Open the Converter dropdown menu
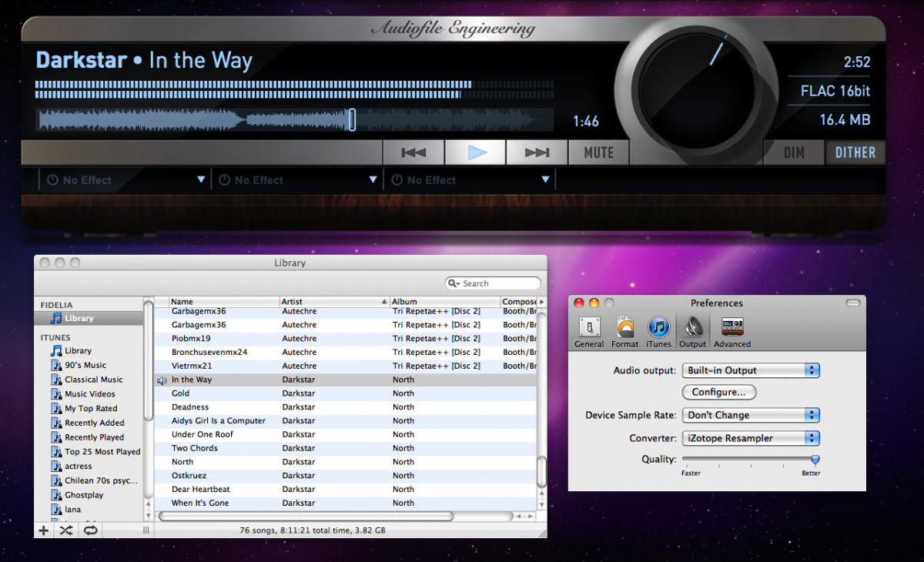The image size is (924, 562). pyautogui.click(x=751, y=438)
